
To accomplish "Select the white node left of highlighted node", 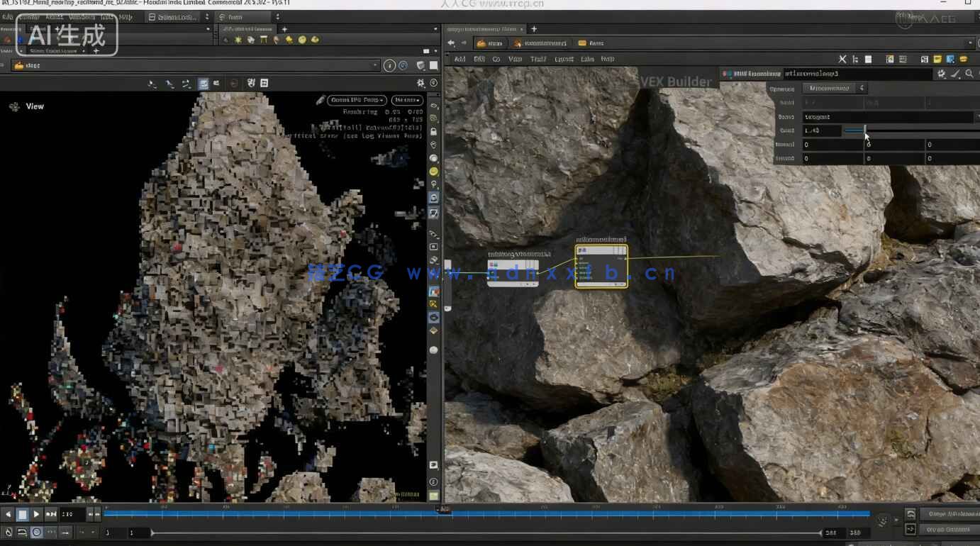I will (x=512, y=273).
